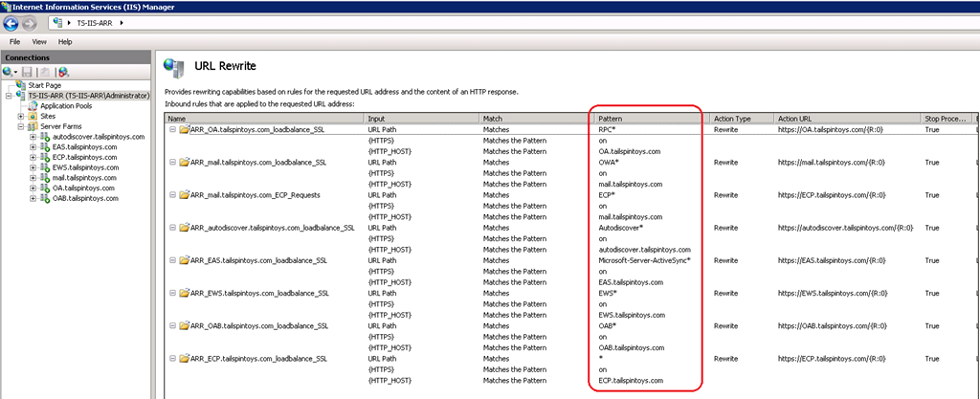
Task: Select rule ARR_mail.tailspintoys.com_loadbalance_SSL
Action: point(259,163)
